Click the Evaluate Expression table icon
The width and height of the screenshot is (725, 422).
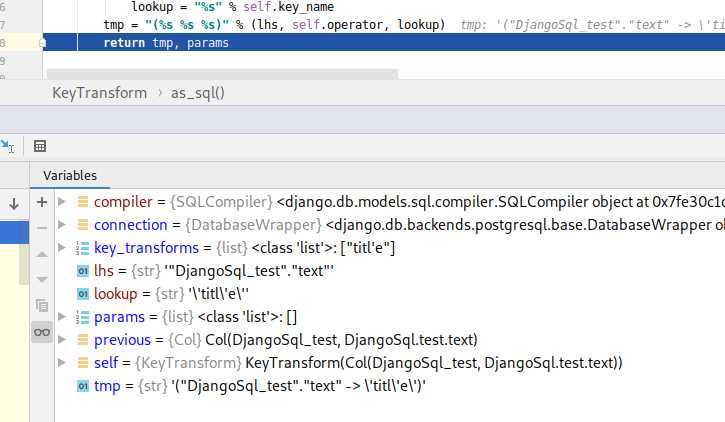coord(40,146)
